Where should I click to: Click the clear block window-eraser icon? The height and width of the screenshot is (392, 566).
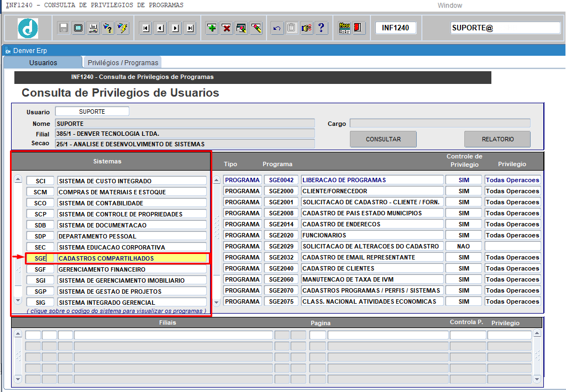click(x=242, y=28)
